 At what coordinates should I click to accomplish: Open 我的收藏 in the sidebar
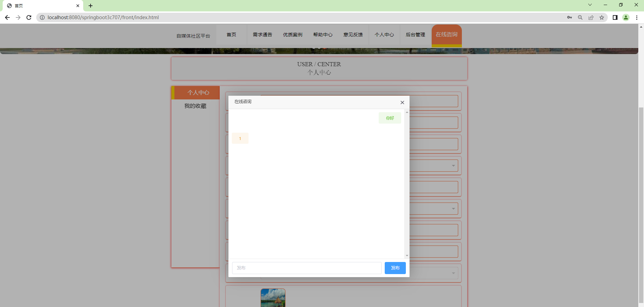click(196, 106)
